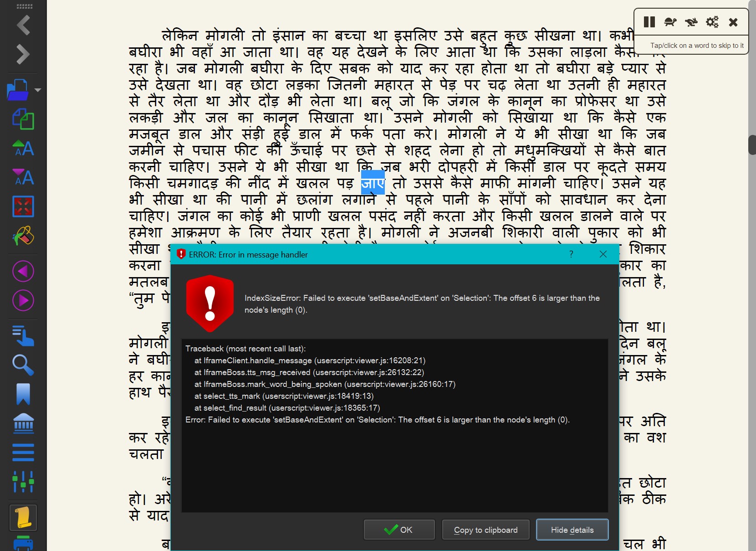Slow down speech with the tortoise icon
The height and width of the screenshot is (551, 756).
coord(670,22)
